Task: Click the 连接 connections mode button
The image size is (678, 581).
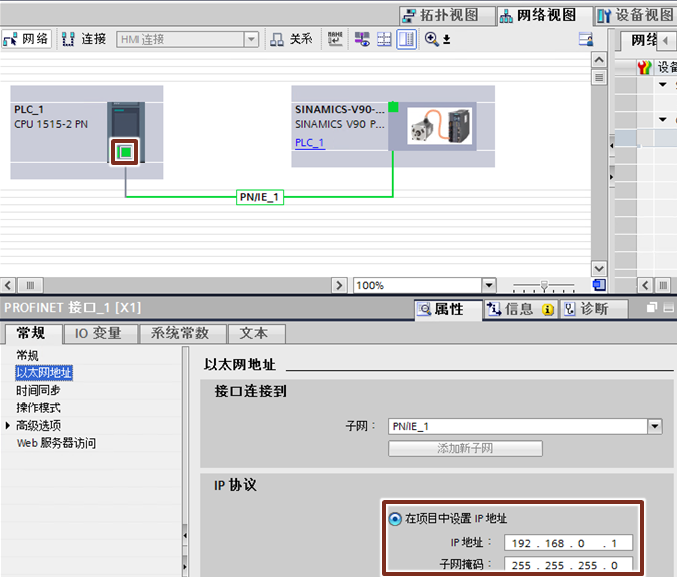Action: pyautogui.click(x=84, y=39)
